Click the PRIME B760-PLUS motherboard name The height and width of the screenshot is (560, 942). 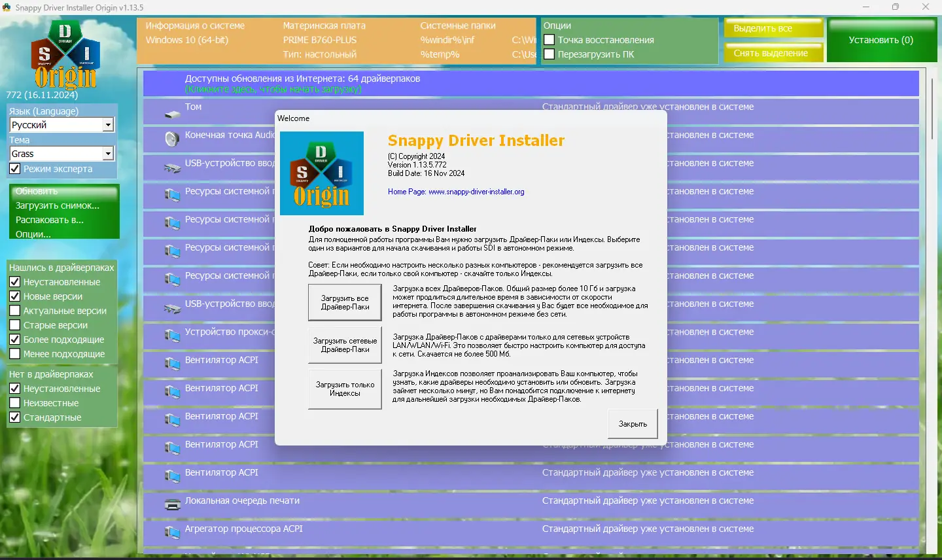pyautogui.click(x=320, y=40)
